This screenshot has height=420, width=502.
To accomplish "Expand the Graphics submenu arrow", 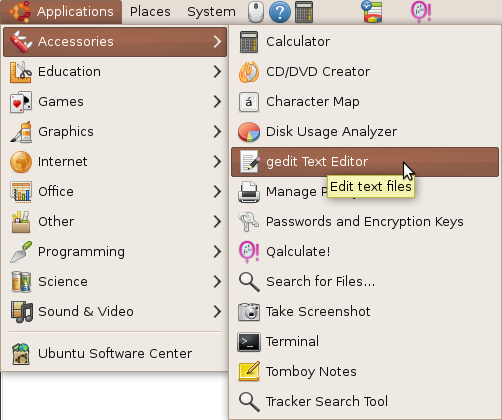I will tap(217, 132).
